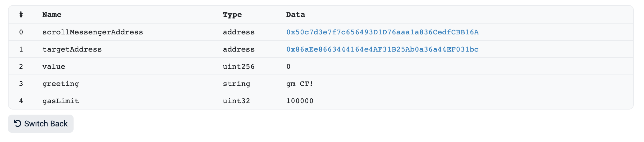Click the 100000 gasLimit data value
This screenshot has height=142, width=644.
tap(300, 101)
